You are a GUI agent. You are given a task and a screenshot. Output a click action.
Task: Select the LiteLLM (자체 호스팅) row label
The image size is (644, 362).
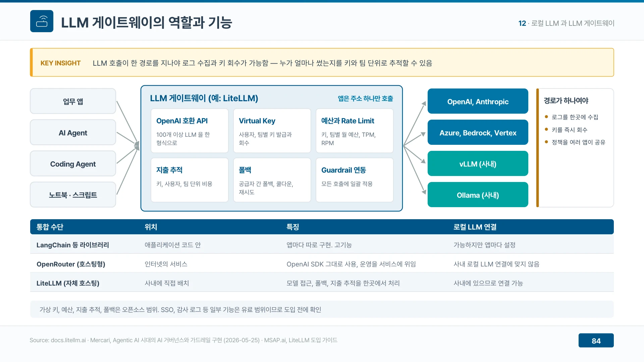68,283
